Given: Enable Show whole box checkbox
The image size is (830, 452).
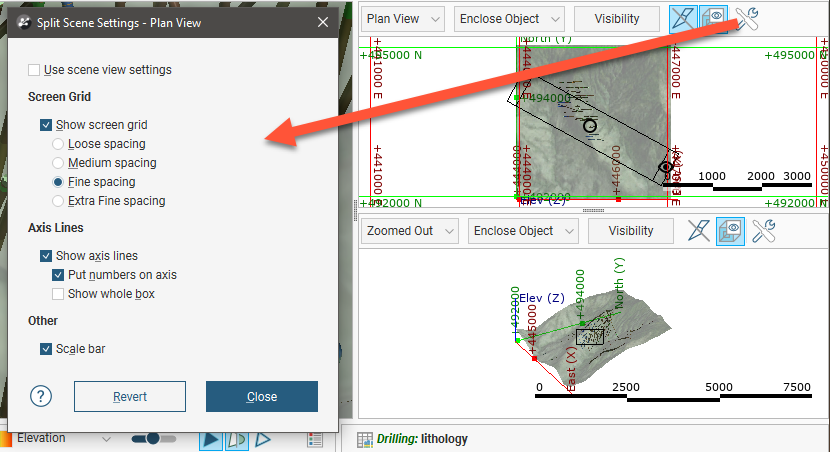Looking at the screenshot, I should (58, 294).
